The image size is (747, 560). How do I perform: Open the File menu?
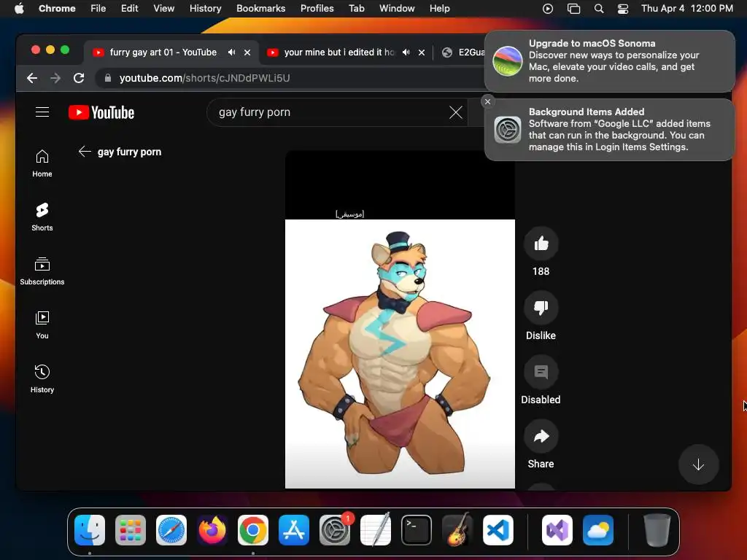tap(98, 9)
